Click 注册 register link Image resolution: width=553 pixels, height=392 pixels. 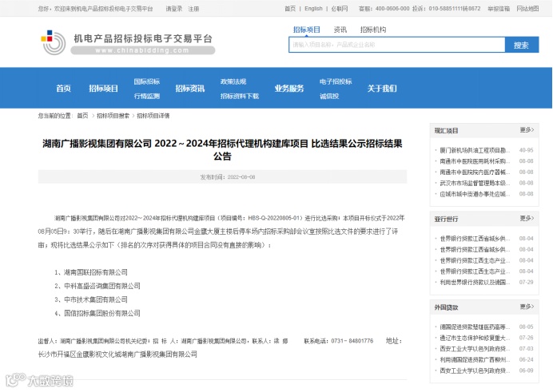[193, 9]
